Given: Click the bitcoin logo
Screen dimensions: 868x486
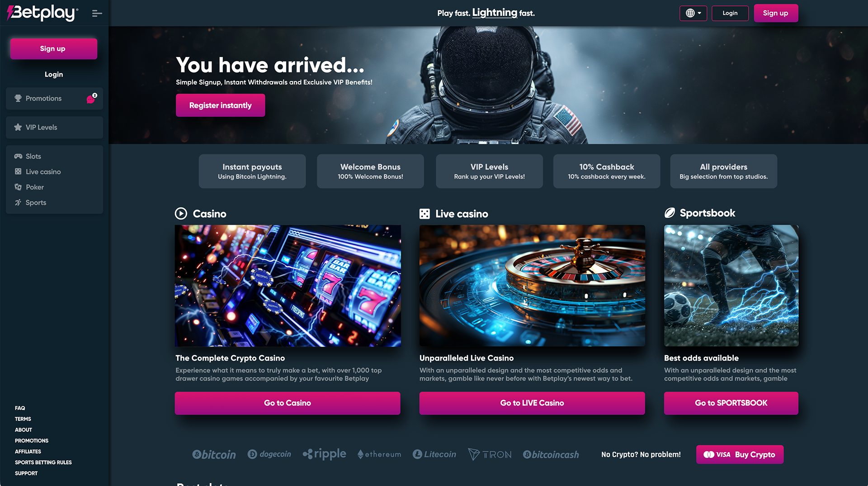Looking at the screenshot, I should click(214, 454).
